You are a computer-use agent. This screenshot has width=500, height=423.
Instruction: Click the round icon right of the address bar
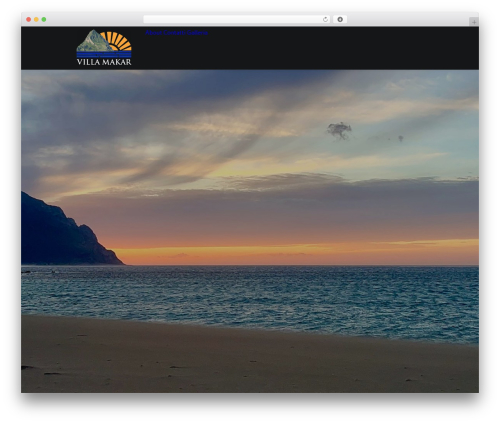click(340, 20)
